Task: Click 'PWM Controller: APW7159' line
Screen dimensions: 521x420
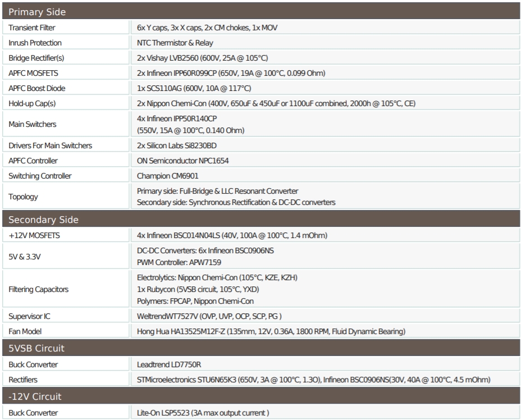Action: 179,263
